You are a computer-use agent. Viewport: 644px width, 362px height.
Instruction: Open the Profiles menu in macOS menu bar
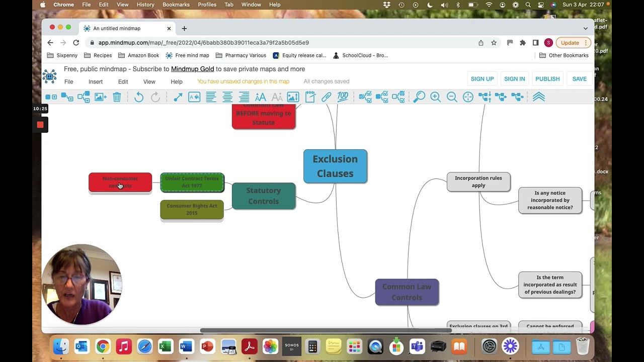(x=207, y=5)
